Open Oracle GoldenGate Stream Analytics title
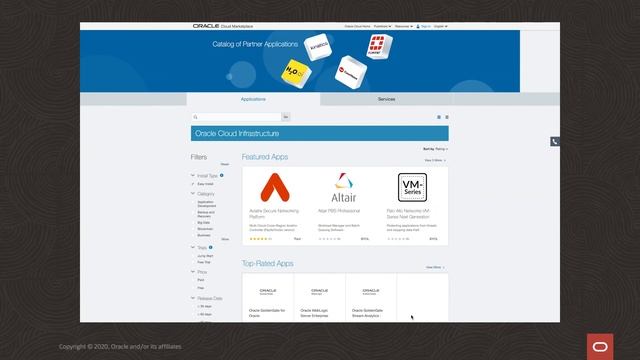The height and width of the screenshot is (360, 640). pos(367,313)
